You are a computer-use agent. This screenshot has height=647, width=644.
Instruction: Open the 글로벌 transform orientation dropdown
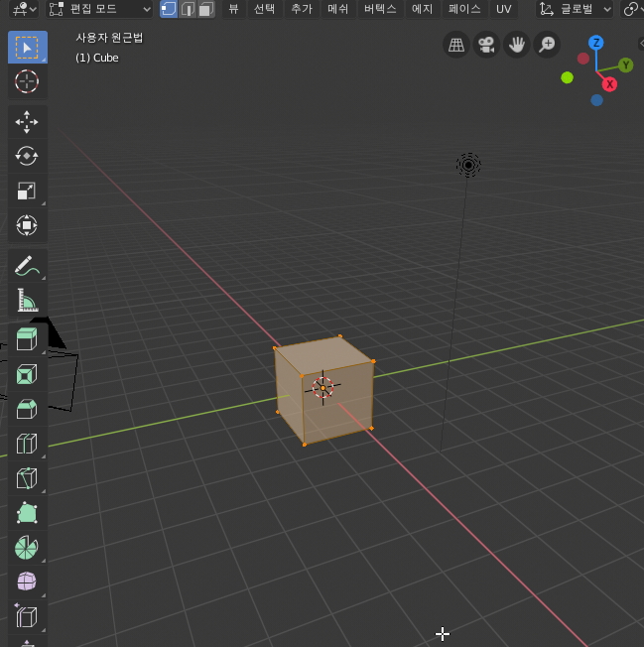point(575,9)
